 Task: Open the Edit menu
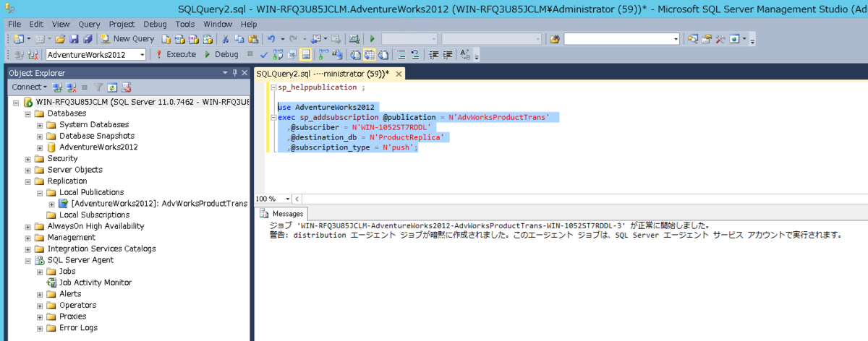36,24
